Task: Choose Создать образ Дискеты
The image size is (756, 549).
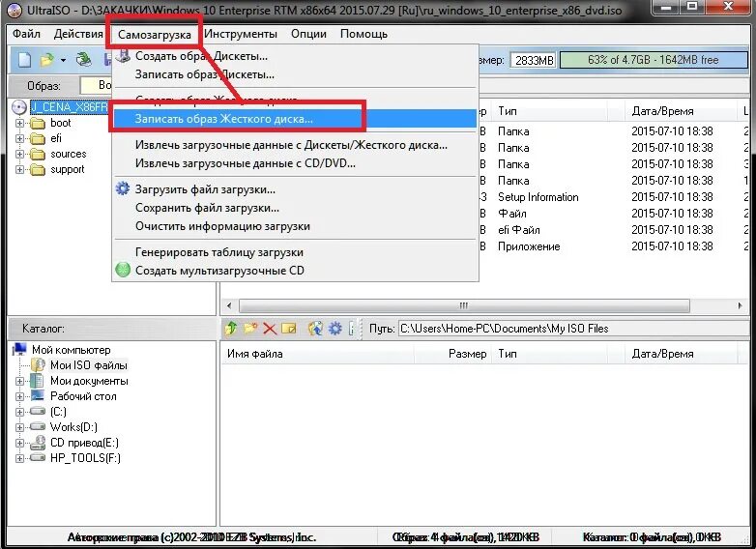Action: click(x=295, y=56)
